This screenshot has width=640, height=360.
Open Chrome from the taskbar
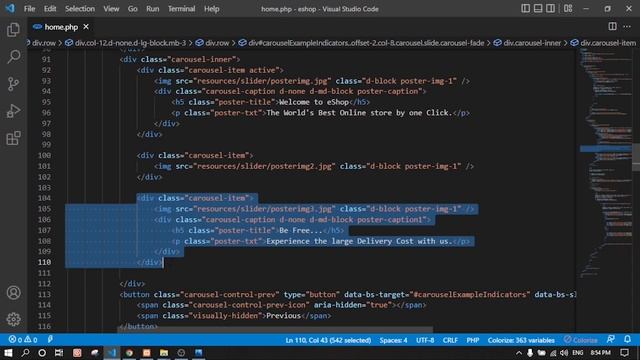[129, 353]
